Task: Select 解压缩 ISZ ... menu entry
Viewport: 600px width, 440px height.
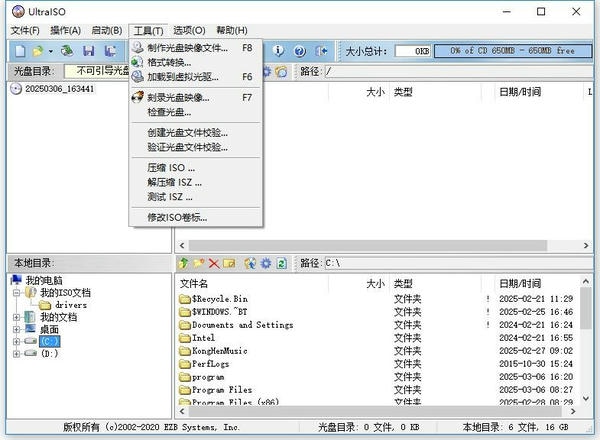Action: pos(196,182)
